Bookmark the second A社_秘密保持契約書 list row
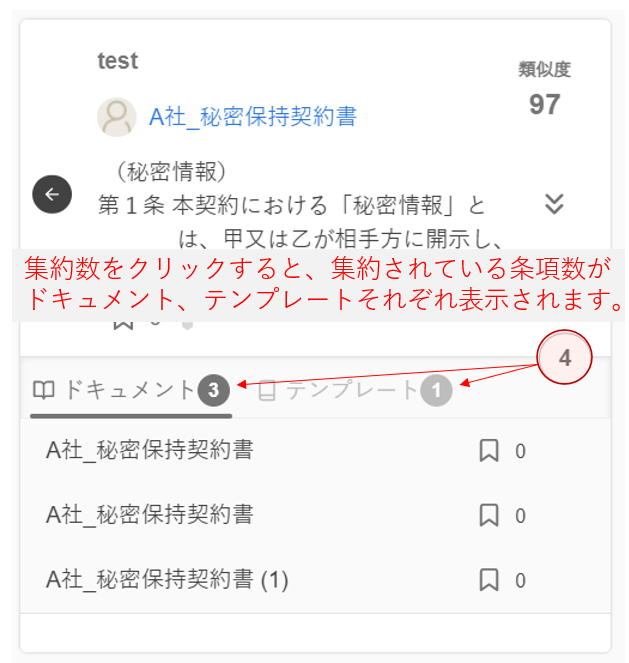 tap(489, 516)
